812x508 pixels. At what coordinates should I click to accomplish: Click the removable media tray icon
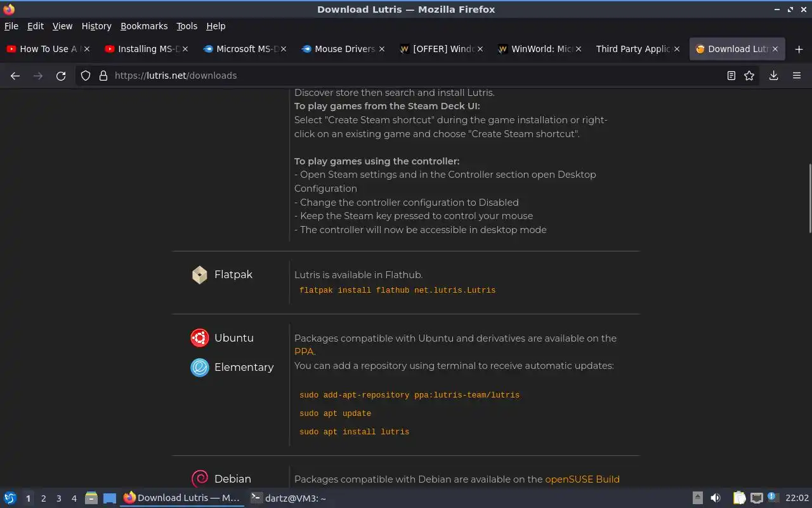[x=697, y=498]
